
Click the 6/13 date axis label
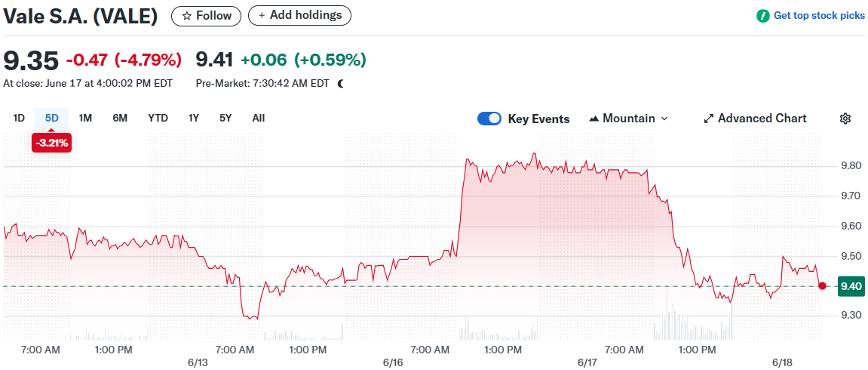(198, 362)
